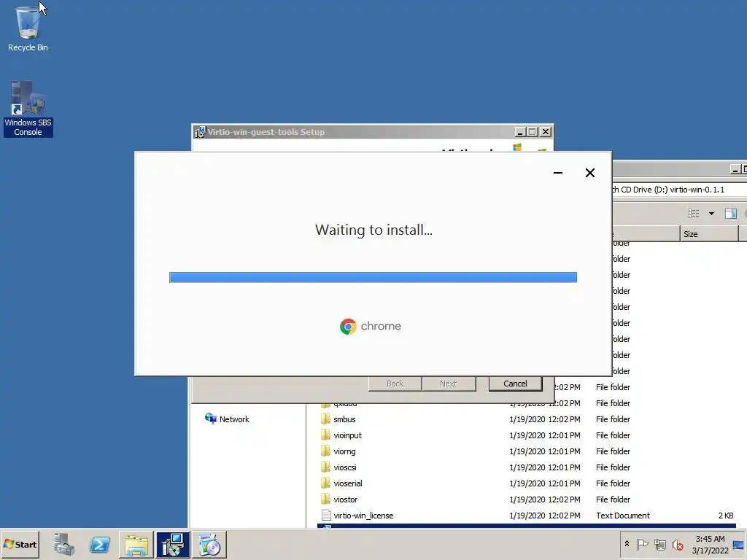
Task: Minimize the Chrome installer dialog
Action: pyautogui.click(x=558, y=173)
